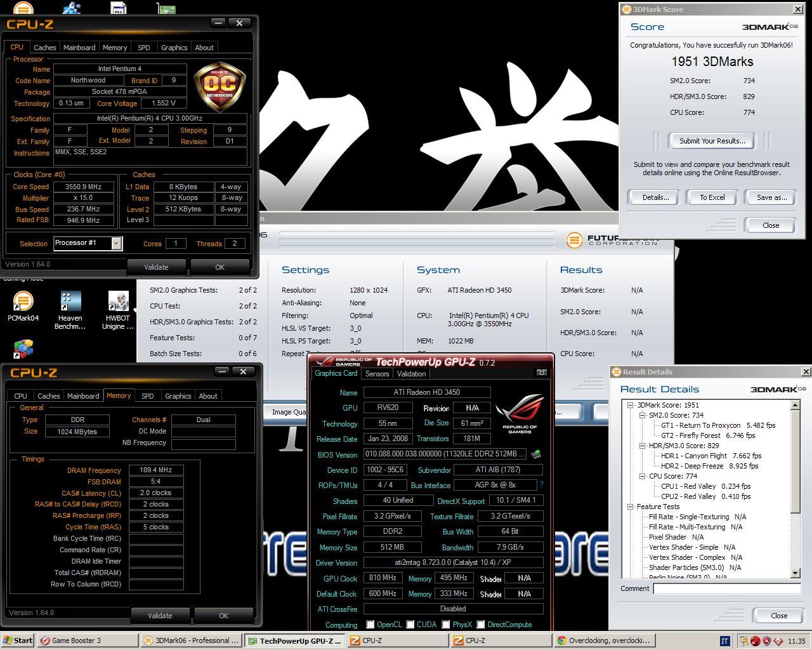
Task: Enable the OpenCL checkbox in GPU-Z
Action: tap(370, 625)
